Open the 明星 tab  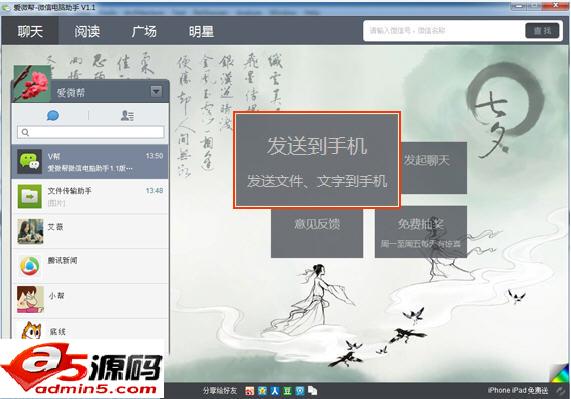point(201,31)
